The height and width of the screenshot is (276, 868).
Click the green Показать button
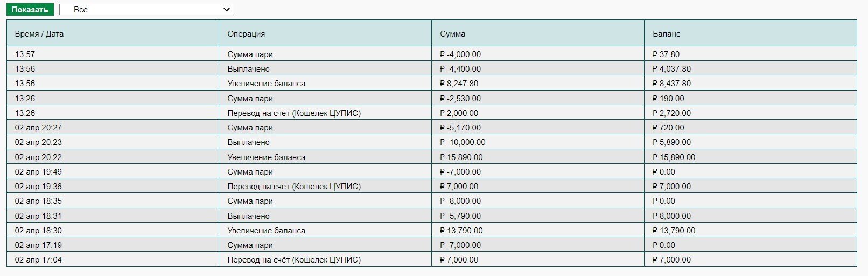pyautogui.click(x=30, y=10)
